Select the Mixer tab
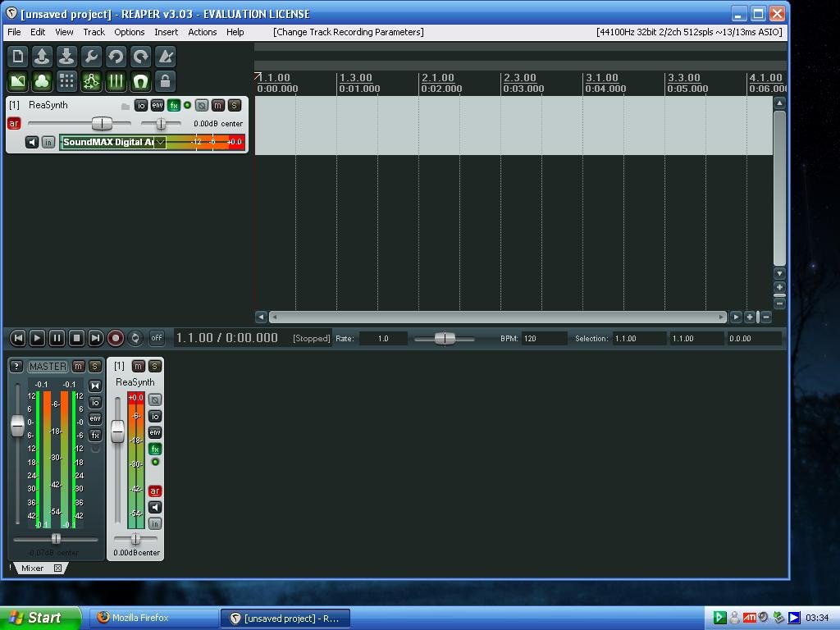 [33, 568]
